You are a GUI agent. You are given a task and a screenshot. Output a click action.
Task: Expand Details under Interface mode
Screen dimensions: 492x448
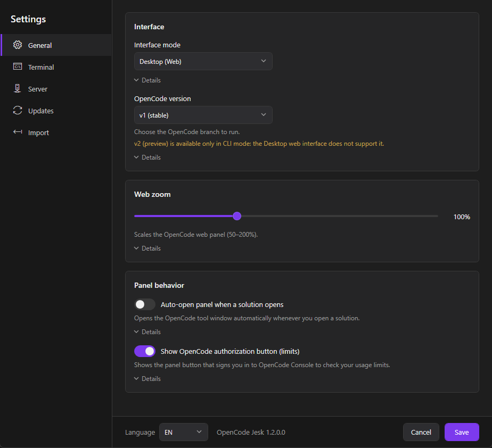(147, 80)
